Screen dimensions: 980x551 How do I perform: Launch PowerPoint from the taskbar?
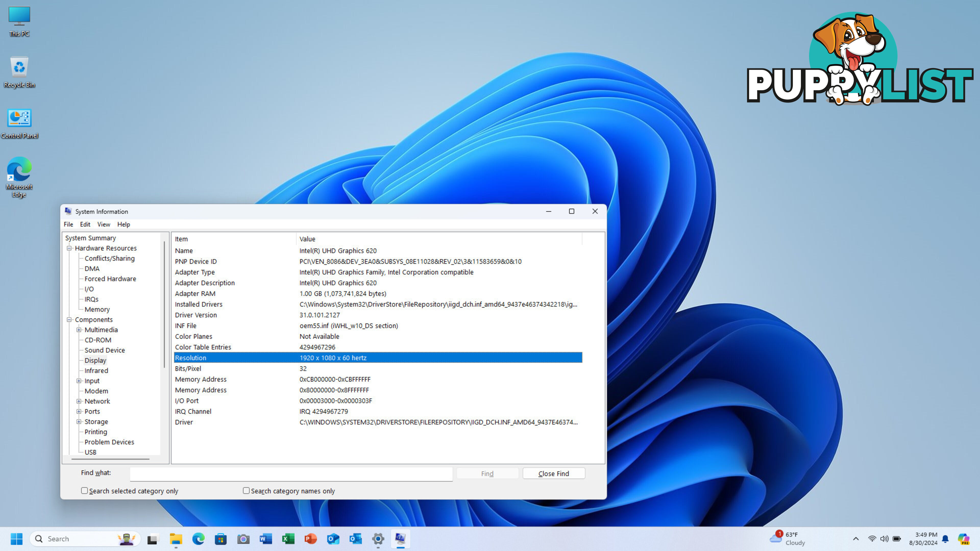(x=310, y=539)
